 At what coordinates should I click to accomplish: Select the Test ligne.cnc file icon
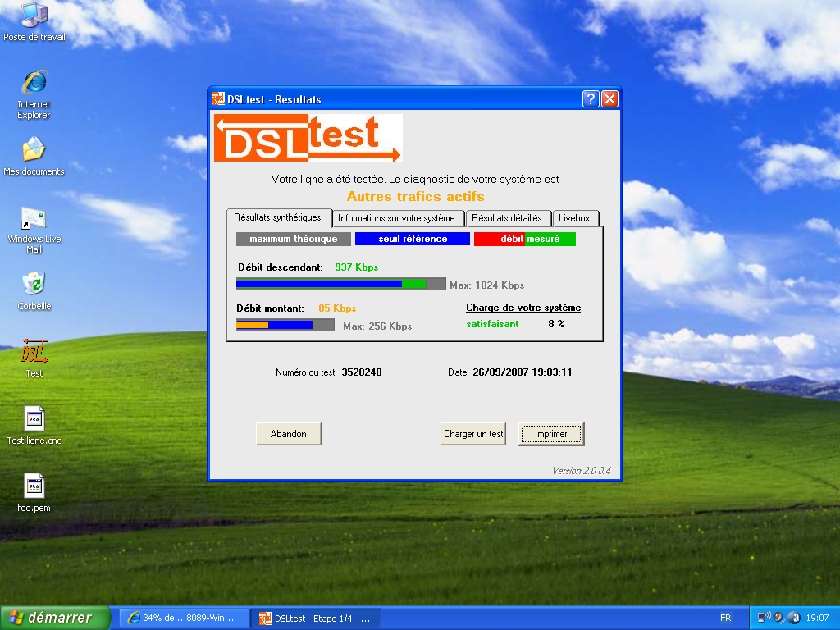34,419
